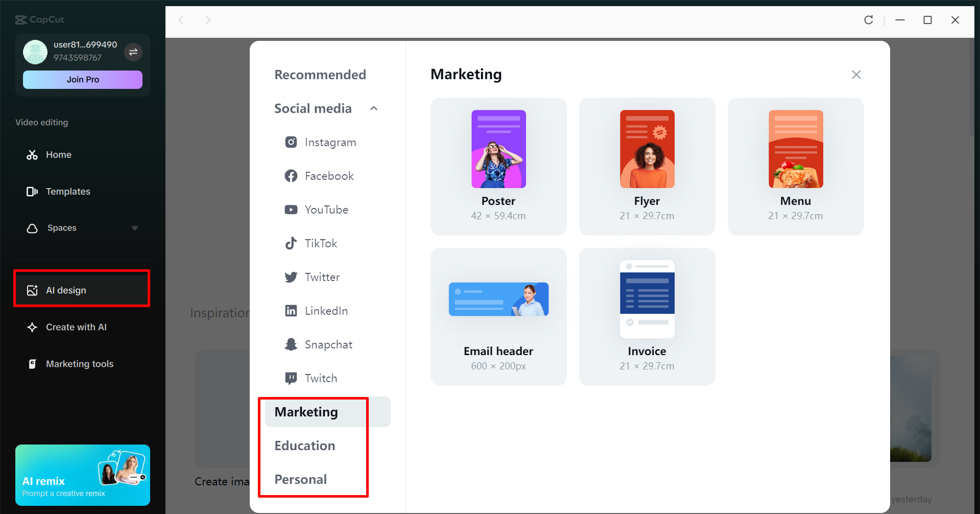Switch account using the swap arrows icon

click(x=133, y=52)
